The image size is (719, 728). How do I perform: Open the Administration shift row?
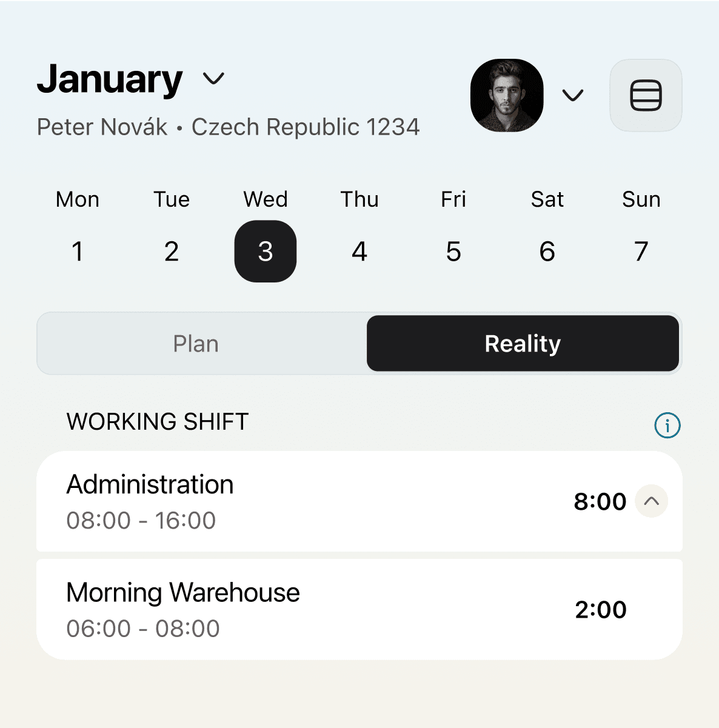pyautogui.click(x=359, y=501)
